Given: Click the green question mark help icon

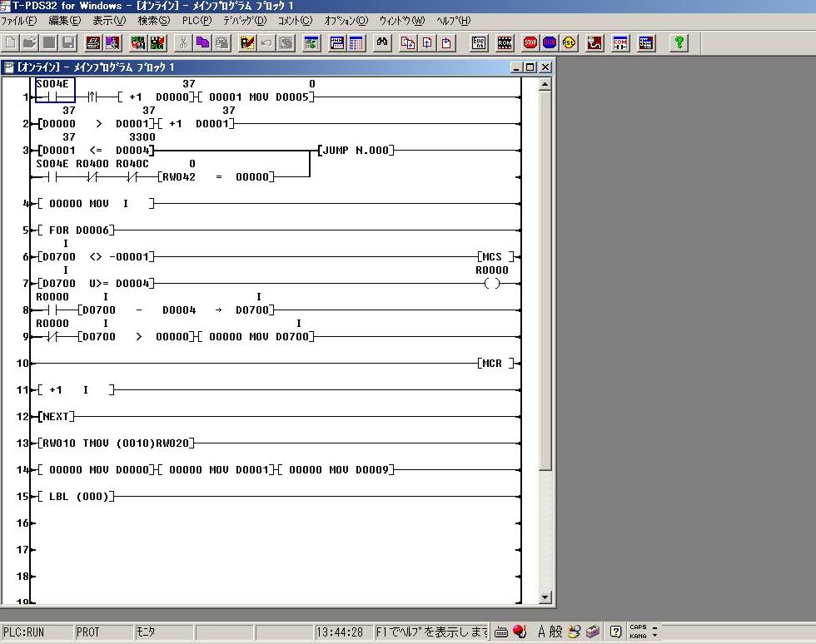Looking at the screenshot, I should pyautogui.click(x=679, y=42).
